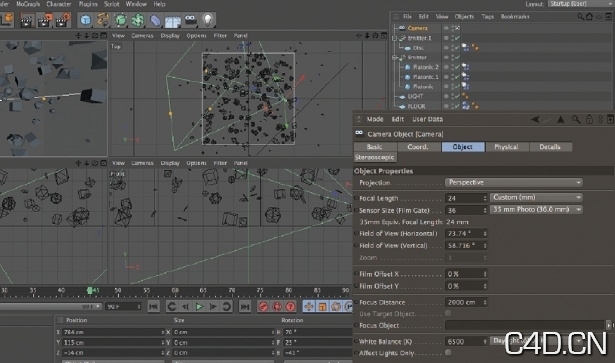Click the Focus Distance input field
The image size is (615, 363).
[x=466, y=302]
